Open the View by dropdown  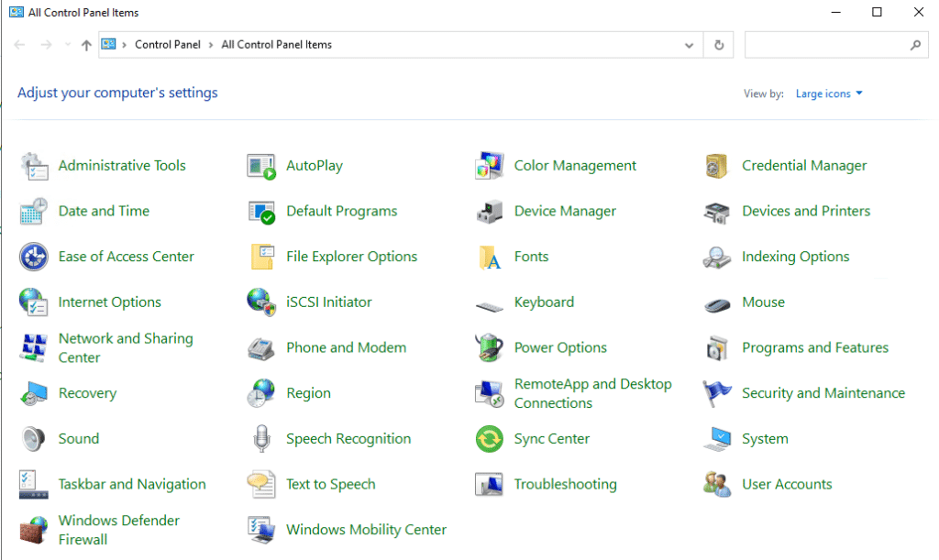(x=827, y=93)
